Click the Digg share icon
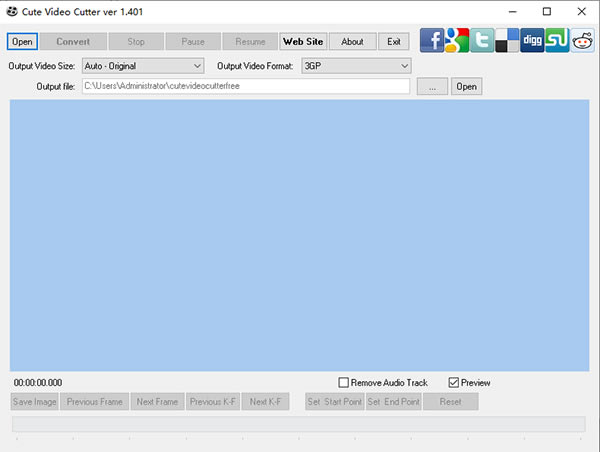The width and height of the screenshot is (600, 452). coord(532,40)
